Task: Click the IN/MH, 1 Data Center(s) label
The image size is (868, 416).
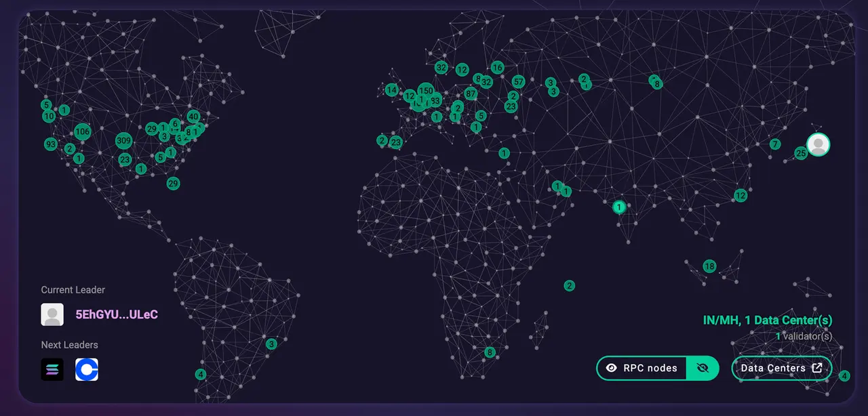Action: click(x=767, y=320)
